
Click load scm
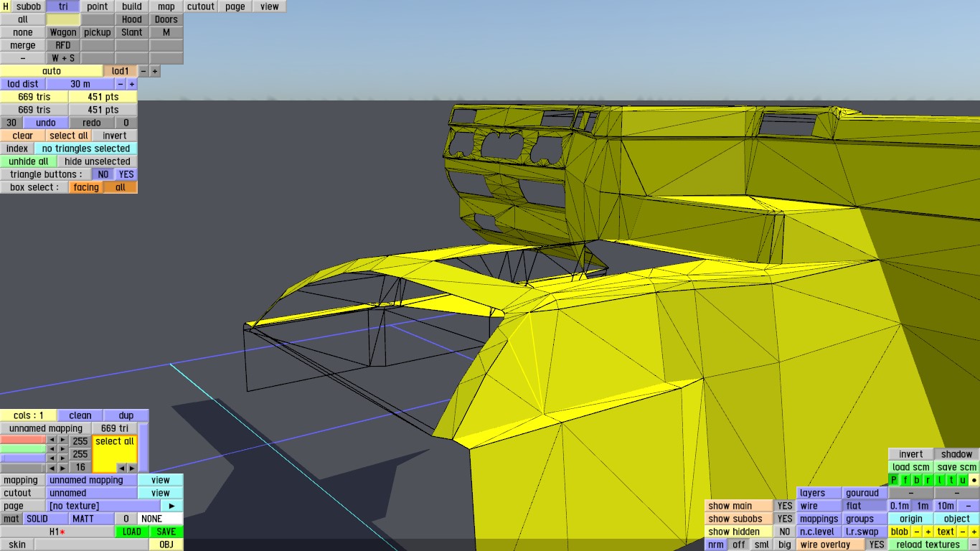[911, 467]
